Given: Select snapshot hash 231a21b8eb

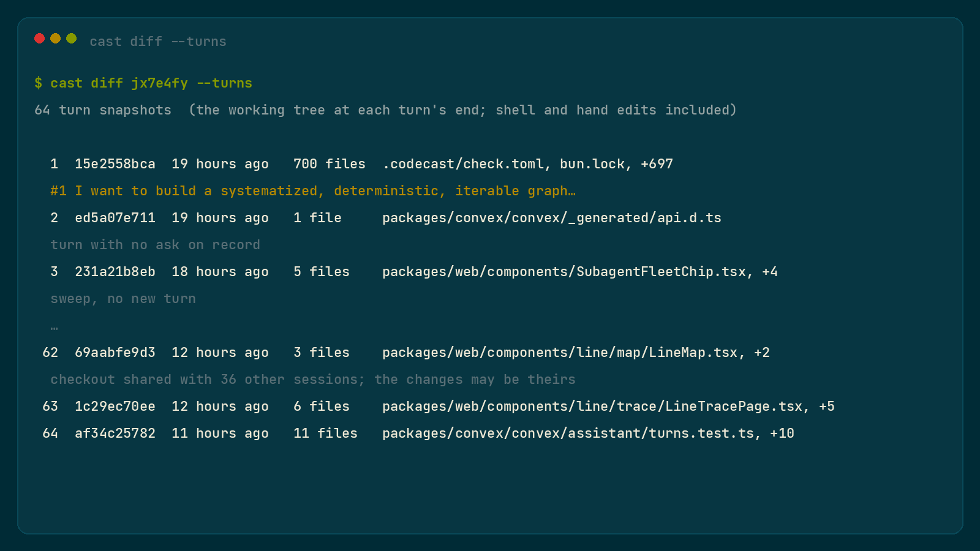Looking at the screenshot, I should [x=115, y=272].
